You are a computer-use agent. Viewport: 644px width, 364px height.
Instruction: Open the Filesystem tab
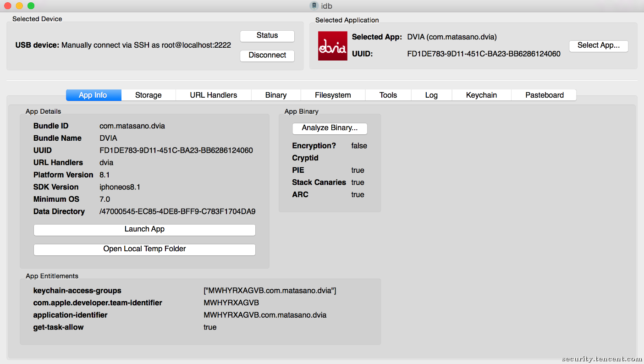click(x=333, y=95)
